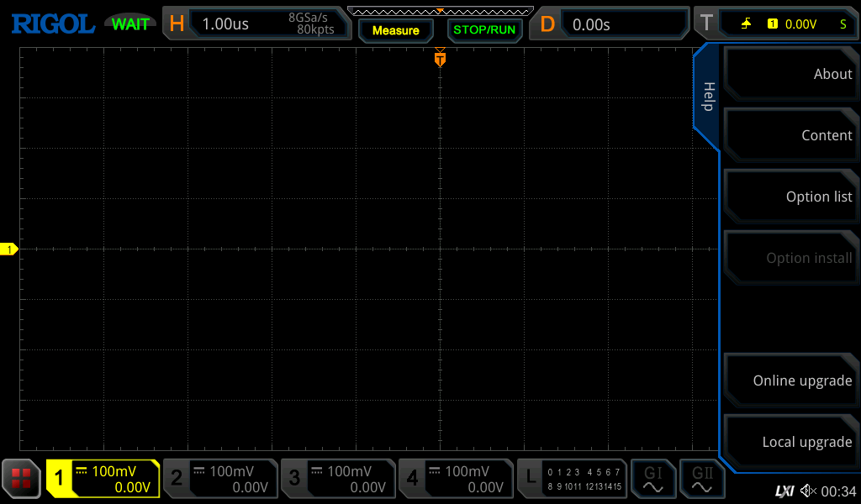
Task: Open the red grid function menu icon
Action: (x=21, y=479)
